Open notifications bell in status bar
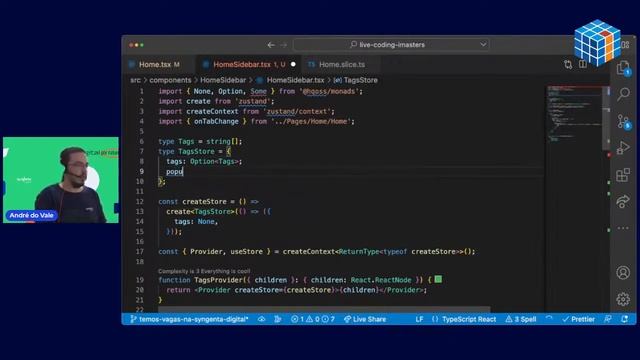 coord(624,319)
